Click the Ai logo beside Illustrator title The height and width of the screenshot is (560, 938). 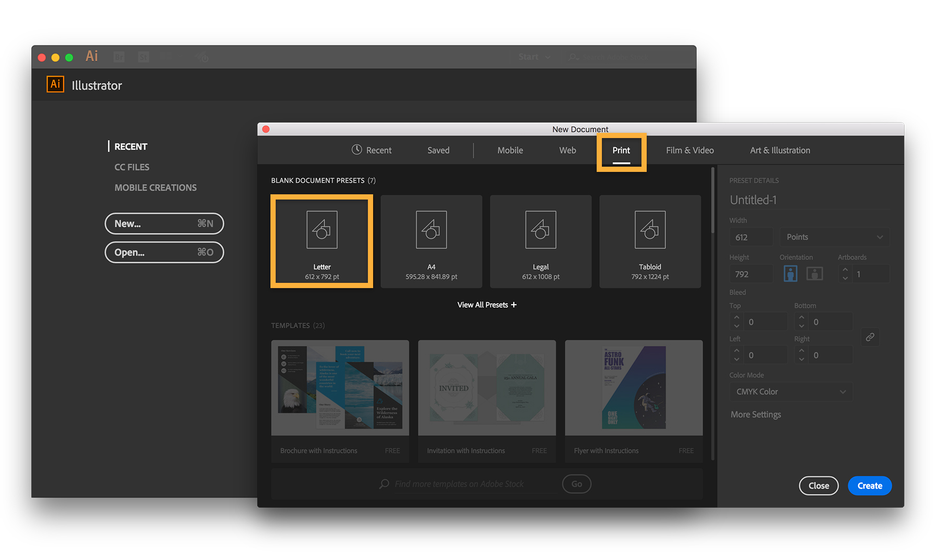[55, 84]
